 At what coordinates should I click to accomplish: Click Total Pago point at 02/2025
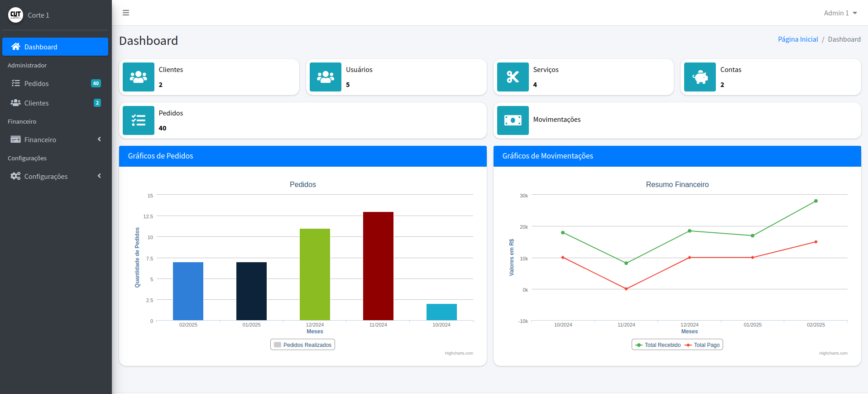[816, 242]
